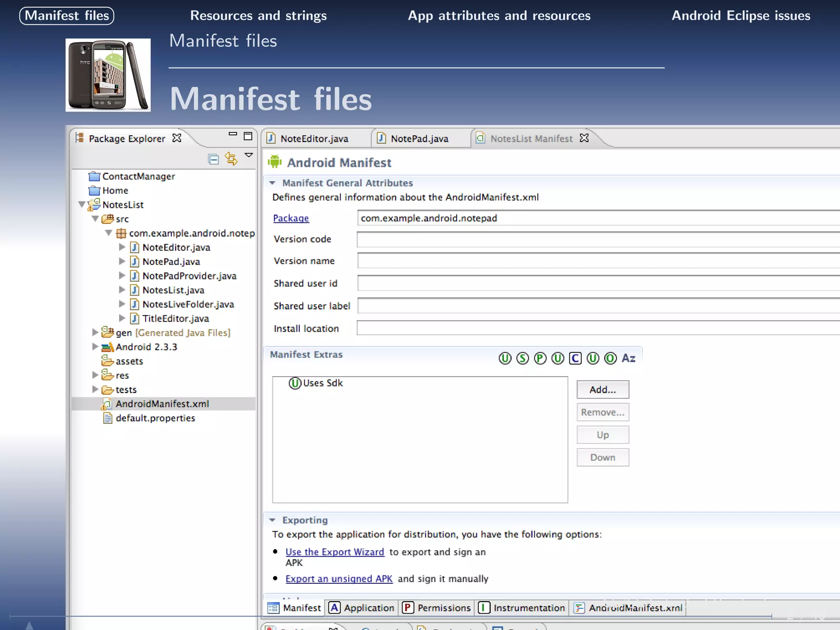Switch to the Permissions tab
Viewport: 840px width, 630px height.
[x=437, y=608]
